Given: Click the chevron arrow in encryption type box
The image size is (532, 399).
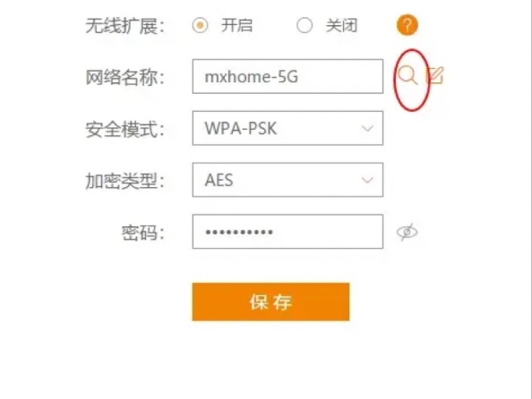Looking at the screenshot, I should tap(367, 180).
